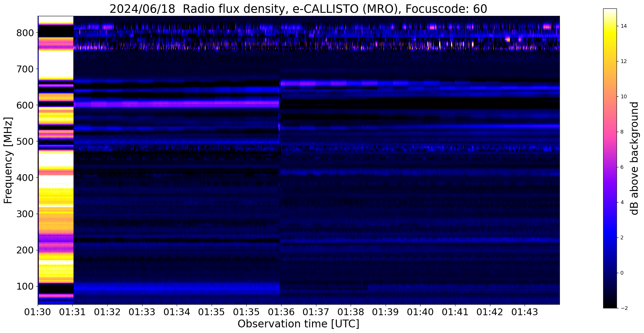The height and width of the screenshot is (333, 644).
Task: Click the colorbar tick value 4
Action: [x=622, y=203]
